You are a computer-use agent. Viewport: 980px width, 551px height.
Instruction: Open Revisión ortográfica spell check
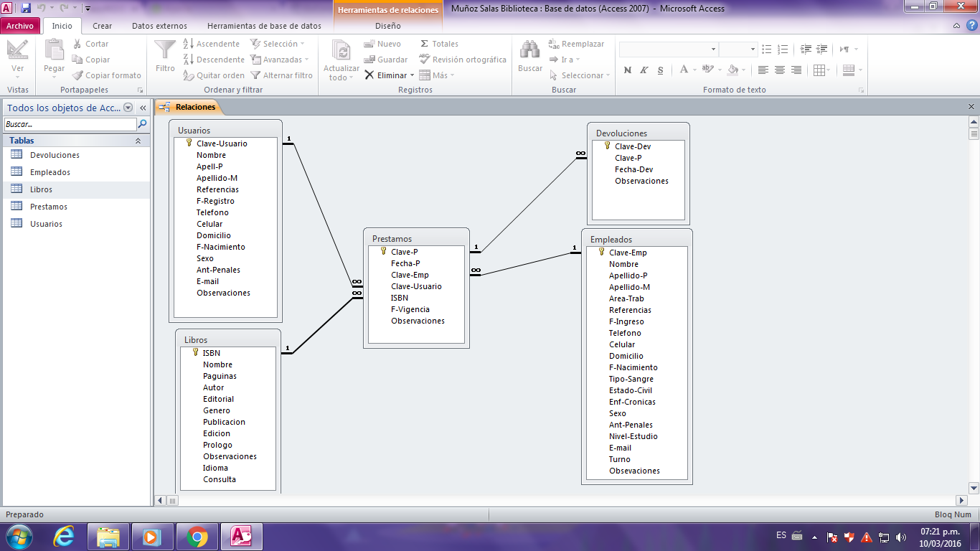[x=463, y=60]
